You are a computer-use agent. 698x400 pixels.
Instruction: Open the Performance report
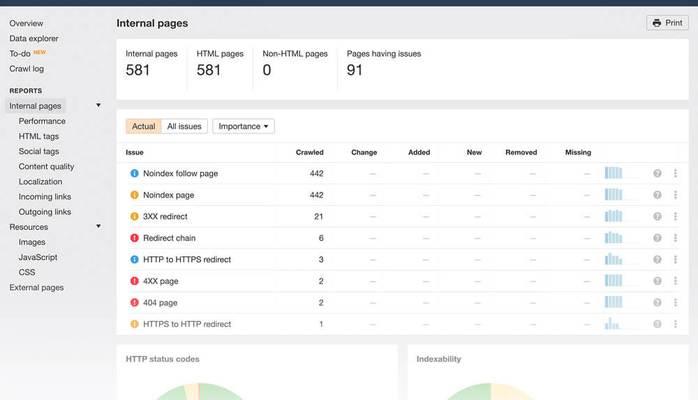[x=42, y=121]
